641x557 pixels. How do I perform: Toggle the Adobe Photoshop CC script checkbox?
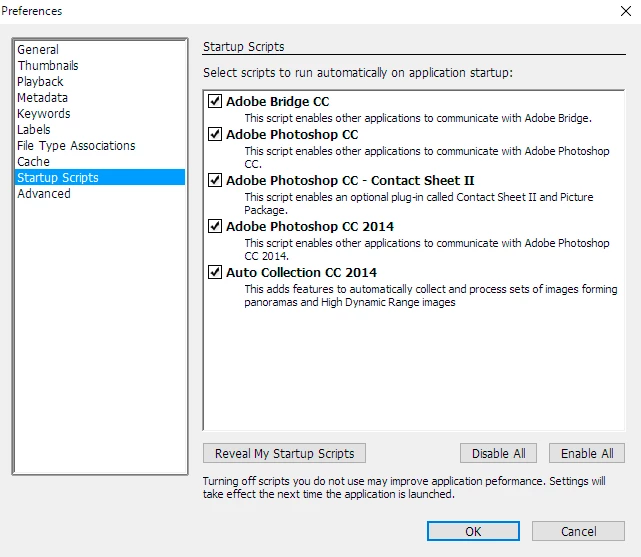coord(215,134)
